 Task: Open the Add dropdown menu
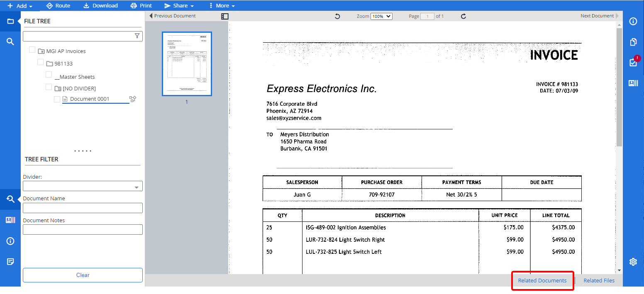pyautogui.click(x=20, y=6)
